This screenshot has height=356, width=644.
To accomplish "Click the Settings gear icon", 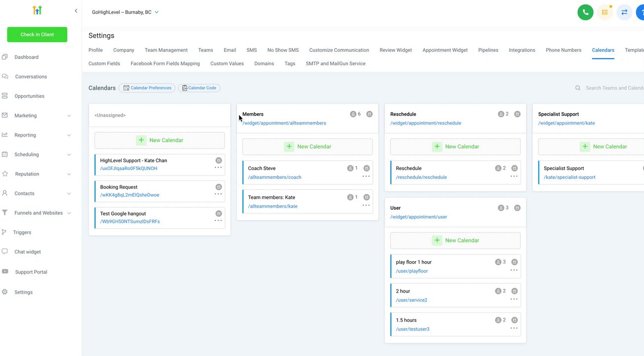I will coord(5,292).
